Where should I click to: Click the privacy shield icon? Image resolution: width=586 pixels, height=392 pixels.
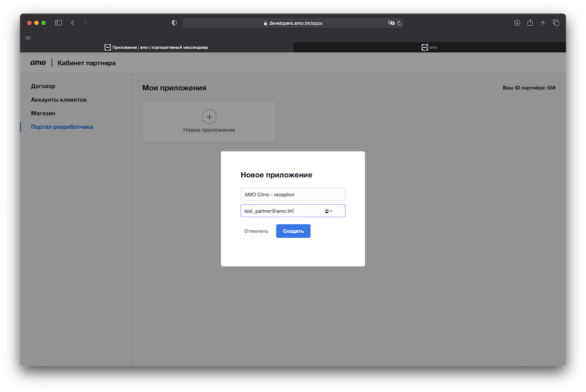click(x=174, y=23)
